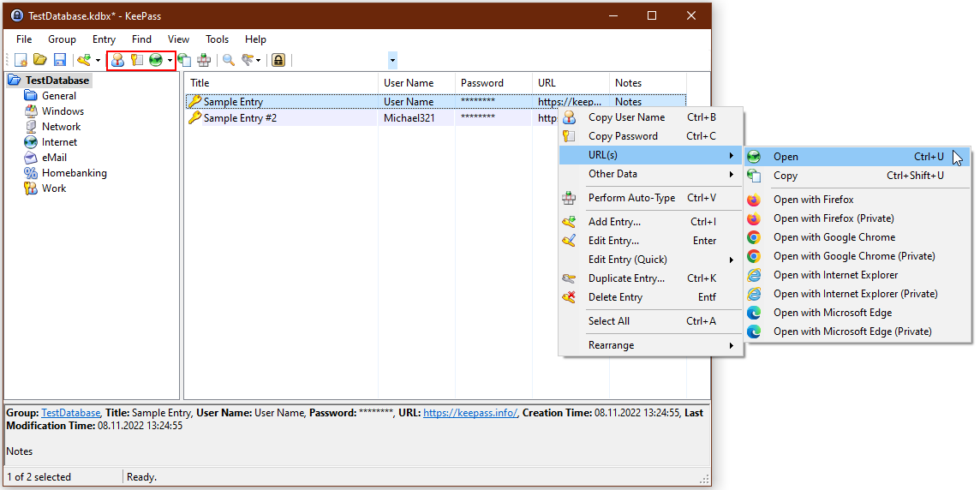Click Copy in the URL submenu

click(857, 176)
